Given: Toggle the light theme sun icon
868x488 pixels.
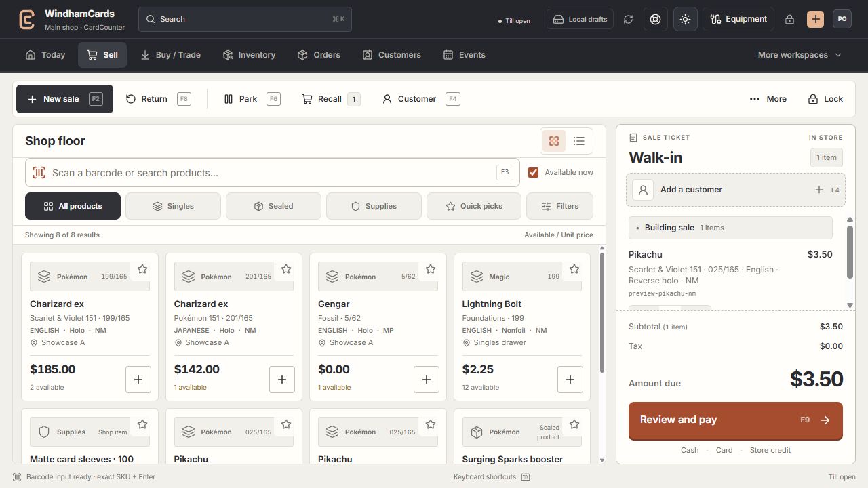Looking at the screenshot, I should (x=686, y=19).
